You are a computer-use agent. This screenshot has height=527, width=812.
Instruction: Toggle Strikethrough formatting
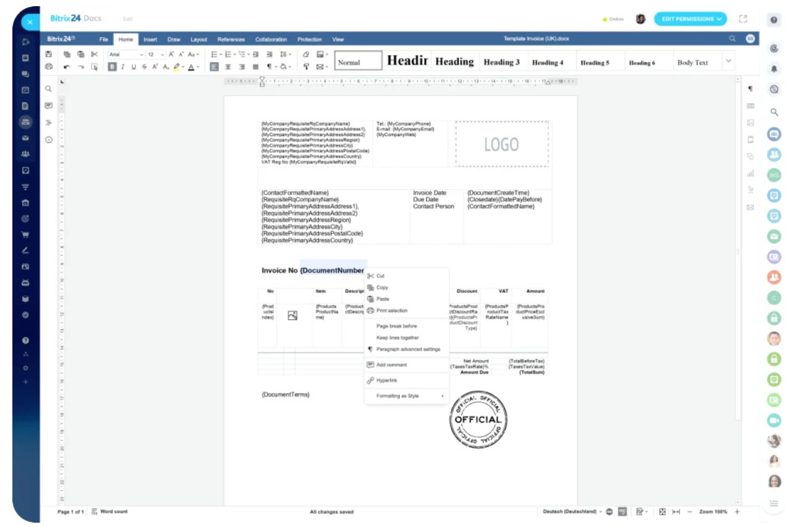[x=144, y=66]
